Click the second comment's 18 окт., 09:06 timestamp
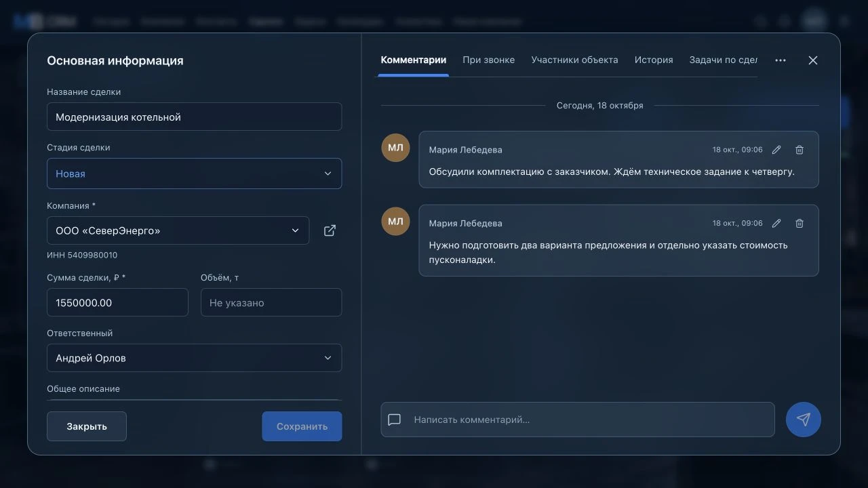The width and height of the screenshot is (868, 488). pos(737,223)
